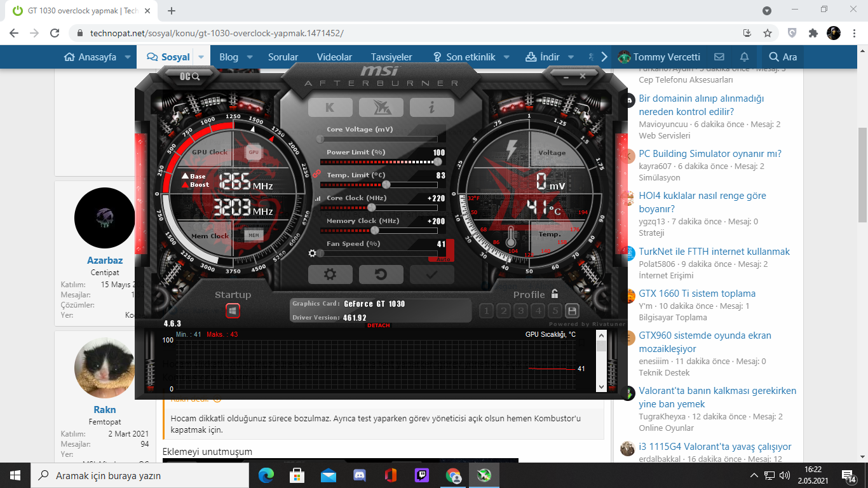The width and height of the screenshot is (868, 488).
Task: Open the Anasayfa navigation item
Action: point(90,57)
